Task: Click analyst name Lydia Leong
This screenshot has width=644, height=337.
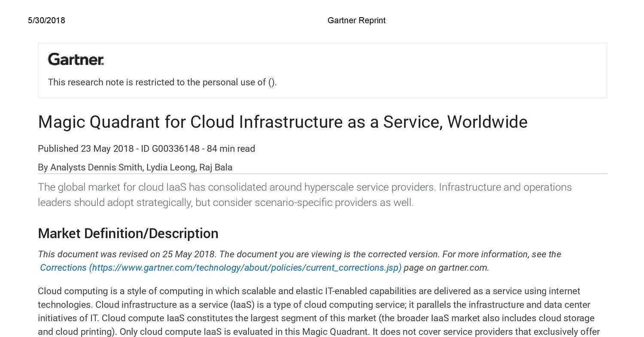Action: coord(171,167)
